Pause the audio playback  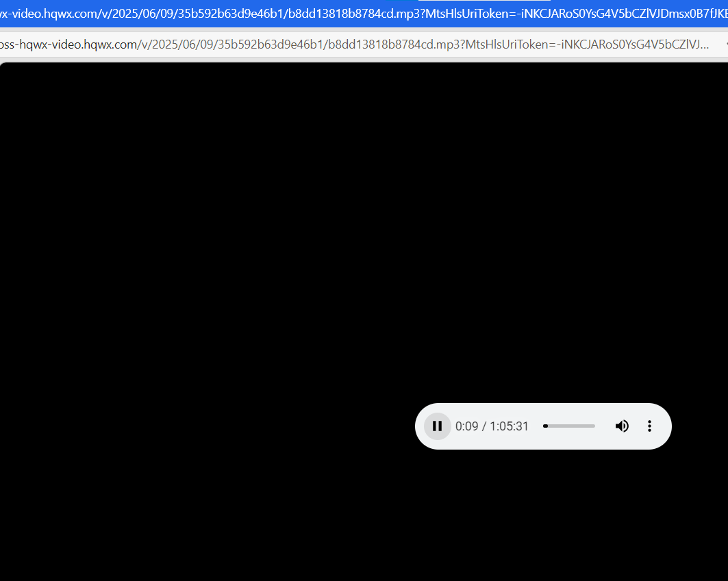(x=438, y=426)
